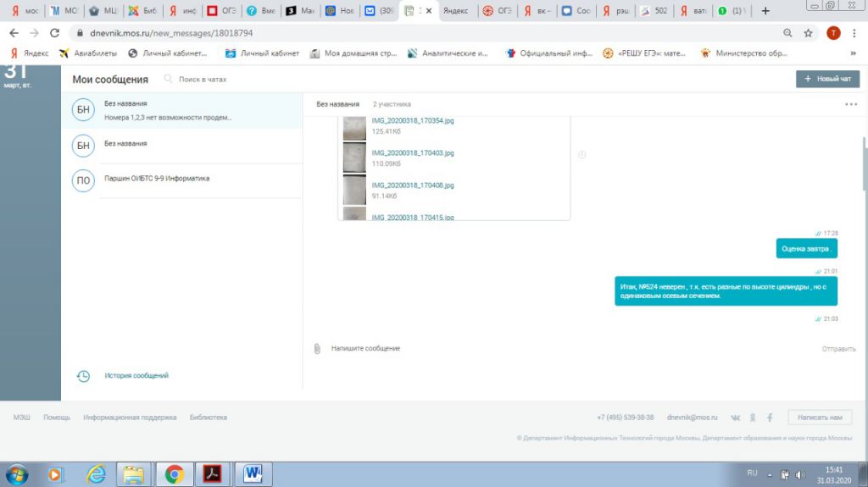Open the Авиабилеты bookmark
868x487 pixels.
(x=88, y=53)
